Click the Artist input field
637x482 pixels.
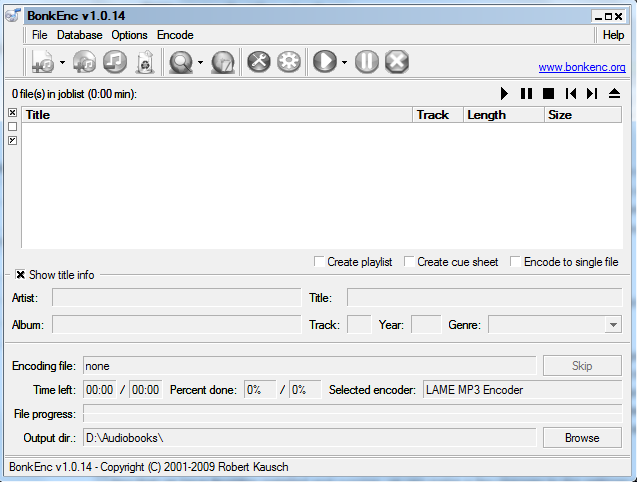pos(176,298)
